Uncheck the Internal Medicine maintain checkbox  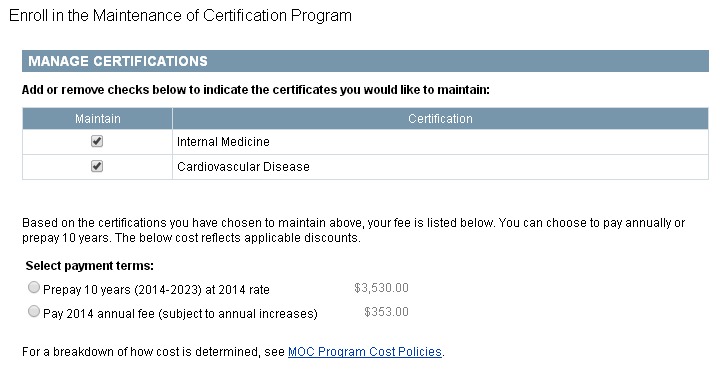coord(97,141)
